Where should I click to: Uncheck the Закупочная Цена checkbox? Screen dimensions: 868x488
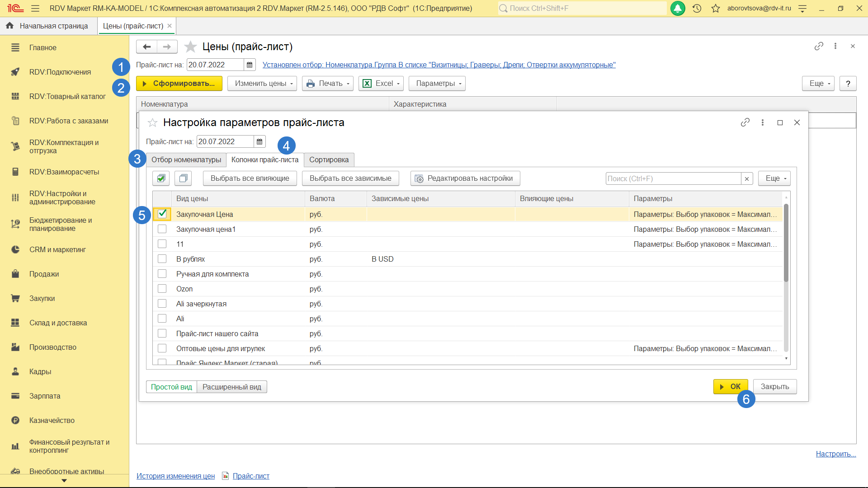coord(162,214)
